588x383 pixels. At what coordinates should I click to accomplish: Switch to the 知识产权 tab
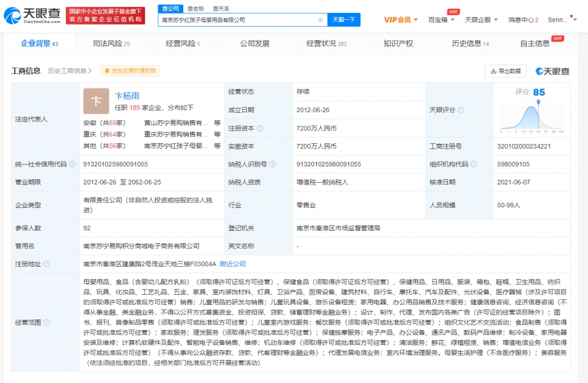click(398, 43)
